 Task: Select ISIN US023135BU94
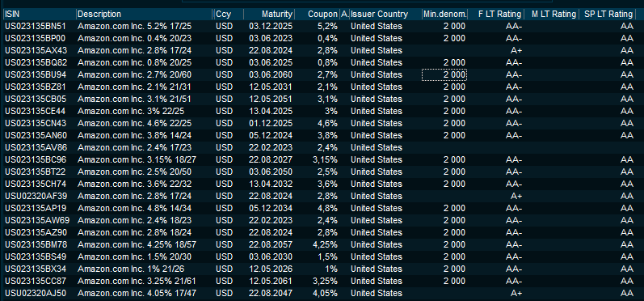click(x=36, y=74)
